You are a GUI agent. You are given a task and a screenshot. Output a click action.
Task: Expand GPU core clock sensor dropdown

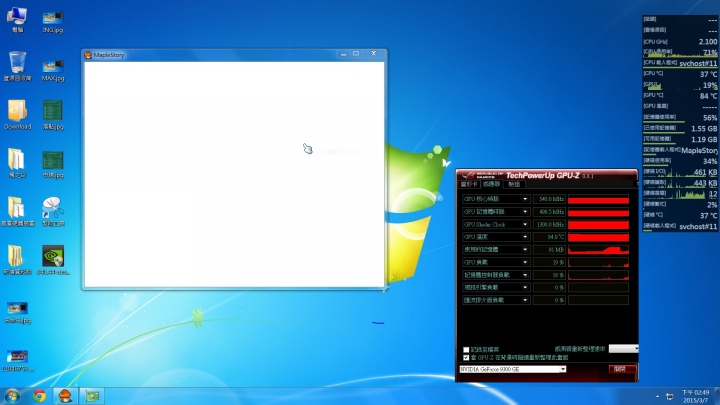pyautogui.click(x=525, y=199)
